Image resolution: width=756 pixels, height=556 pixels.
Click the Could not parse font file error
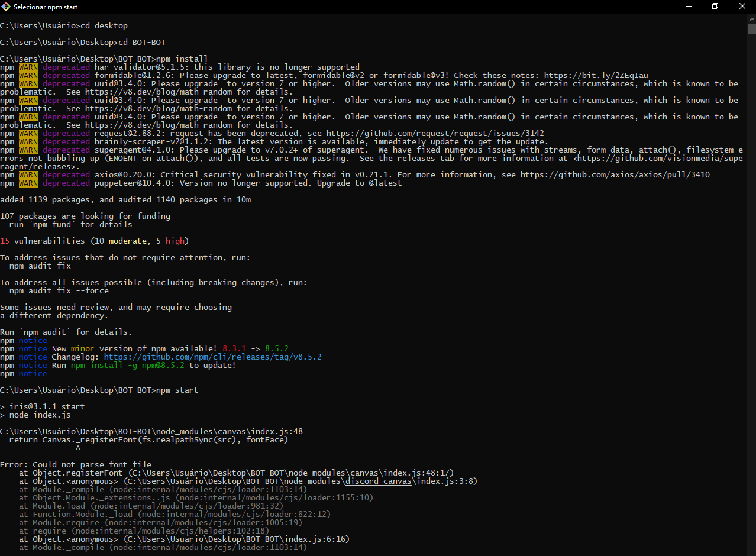(x=77, y=464)
